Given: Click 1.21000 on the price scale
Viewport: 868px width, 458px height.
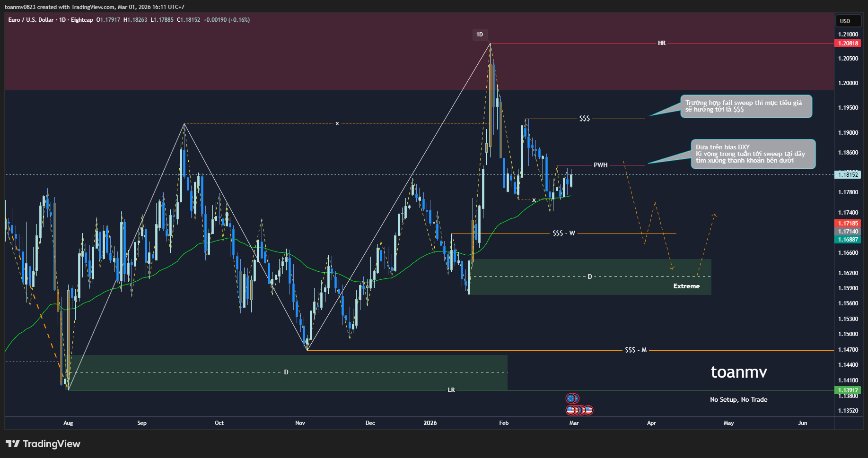Looking at the screenshot, I should pyautogui.click(x=848, y=35).
